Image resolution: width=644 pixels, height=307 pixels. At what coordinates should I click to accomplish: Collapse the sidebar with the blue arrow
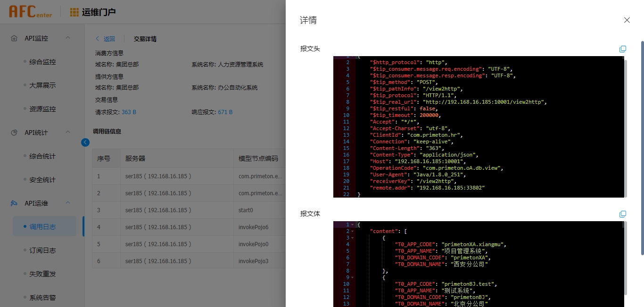tap(85, 142)
